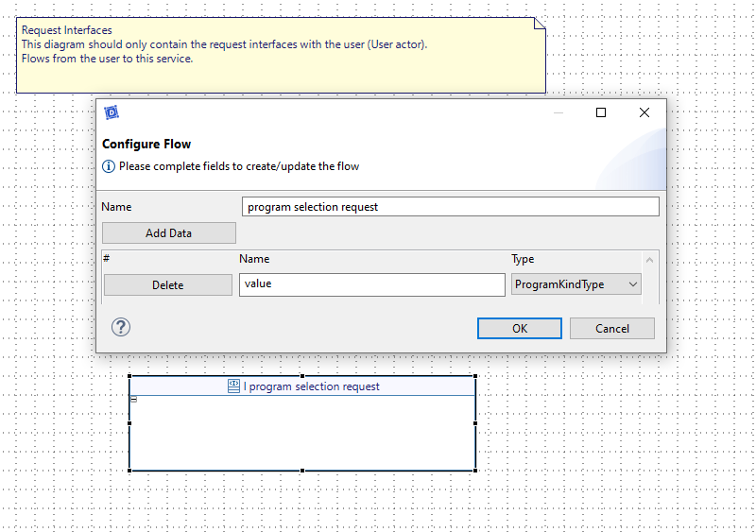Click the '#' column header
This screenshot has width=756, height=532.
(107, 258)
